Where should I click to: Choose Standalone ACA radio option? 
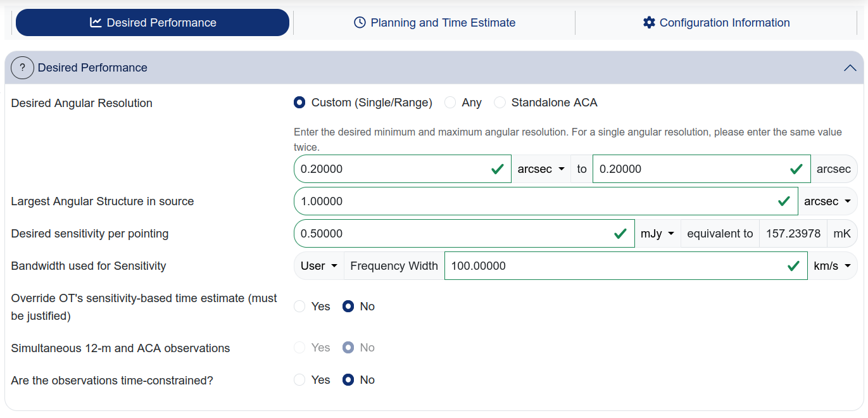500,103
